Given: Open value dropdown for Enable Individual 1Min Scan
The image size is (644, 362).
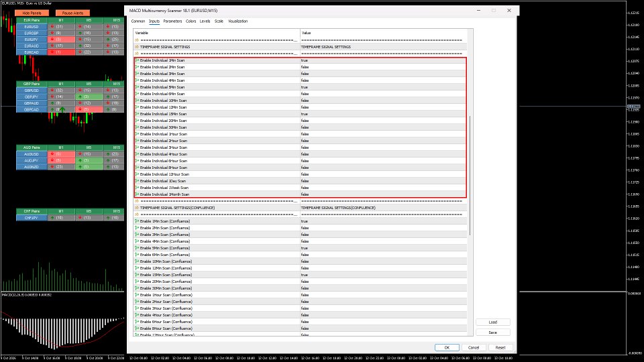Looking at the screenshot, I should click(x=383, y=60).
